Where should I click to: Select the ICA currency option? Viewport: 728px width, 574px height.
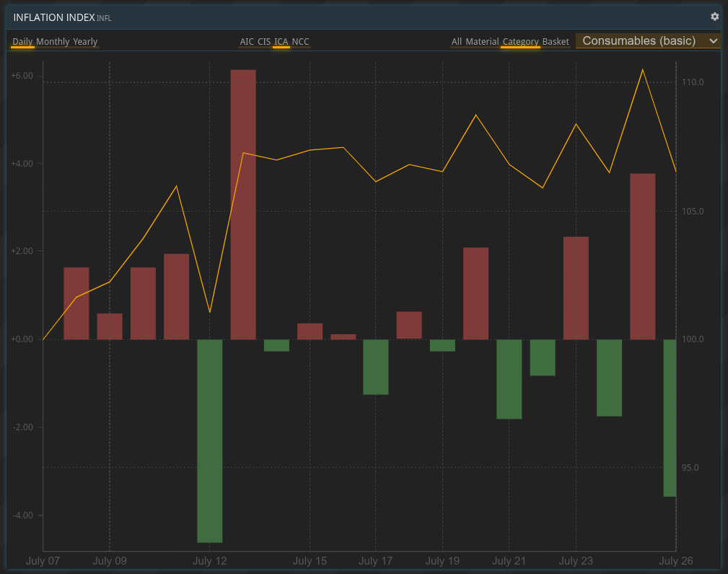click(281, 41)
